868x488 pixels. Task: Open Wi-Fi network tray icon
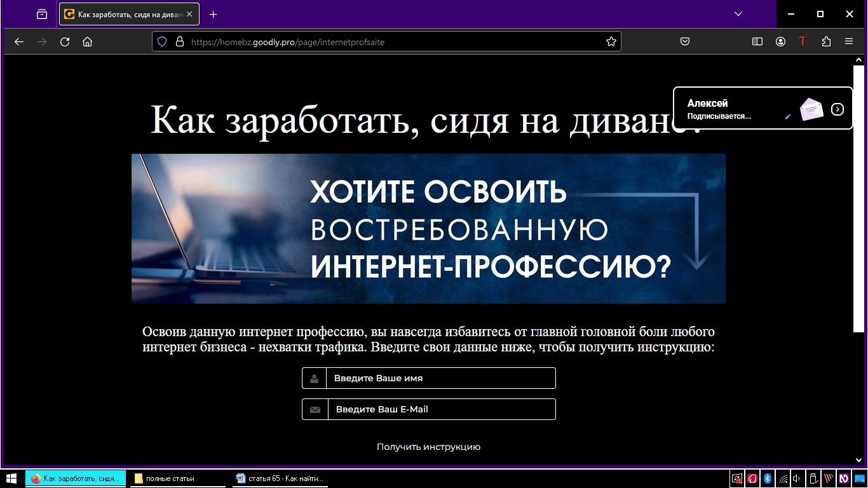pyautogui.click(x=783, y=478)
